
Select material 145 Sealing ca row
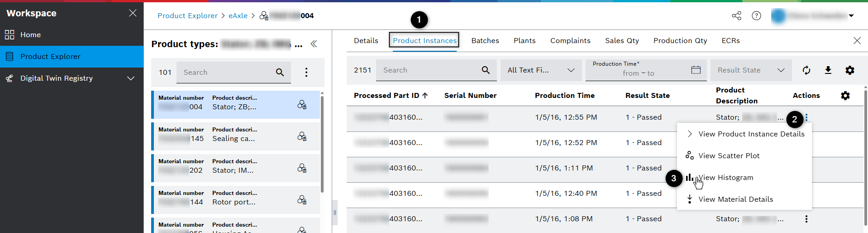click(x=235, y=136)
